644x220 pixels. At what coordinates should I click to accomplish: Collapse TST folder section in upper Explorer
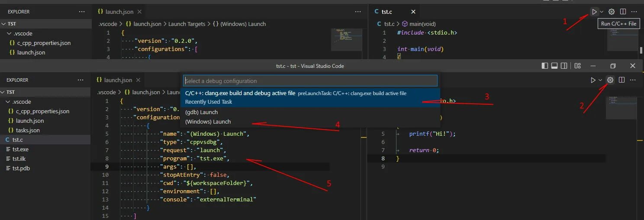click(45, 24)
